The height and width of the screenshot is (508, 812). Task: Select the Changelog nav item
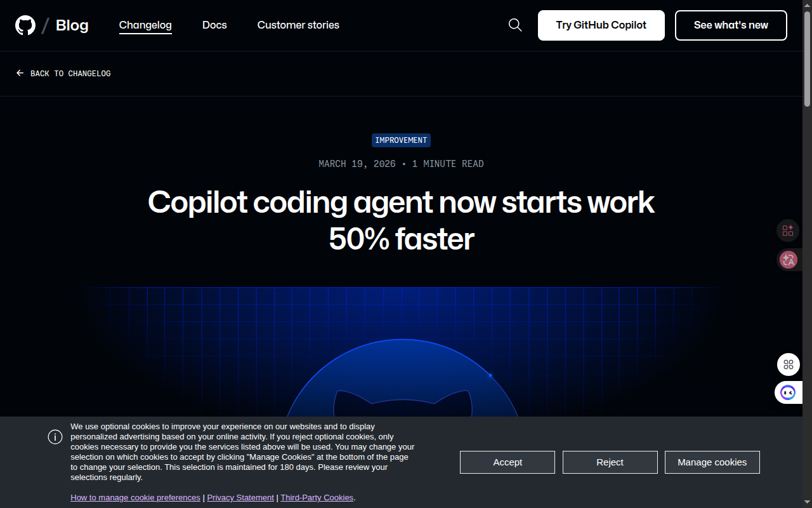[x=145, y=25]
